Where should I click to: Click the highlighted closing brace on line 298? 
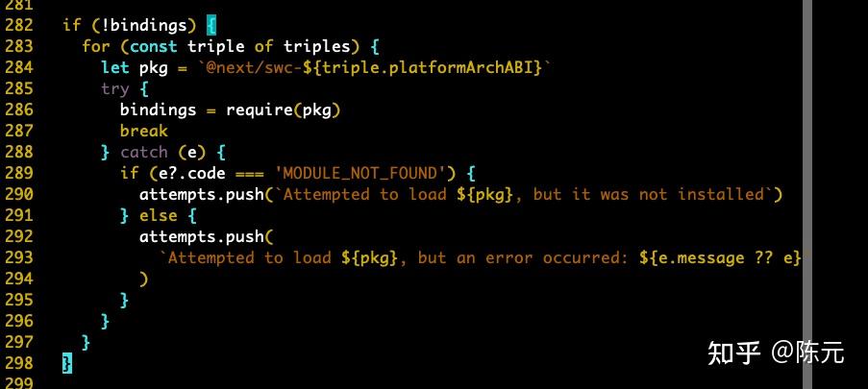click(67, 363)
